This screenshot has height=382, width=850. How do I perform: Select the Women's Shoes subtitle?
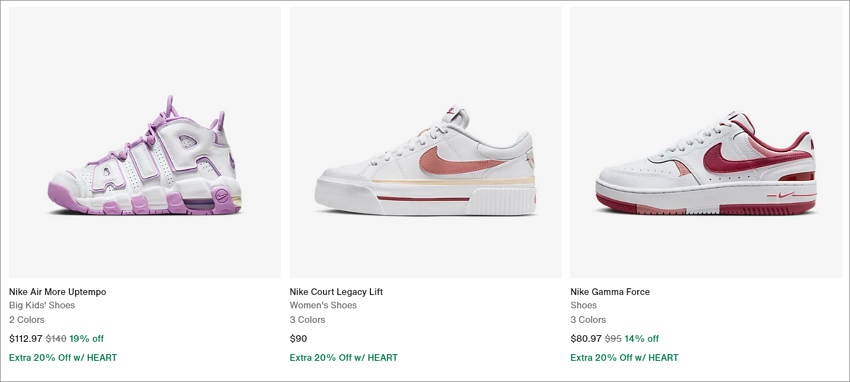coord(323,305)
